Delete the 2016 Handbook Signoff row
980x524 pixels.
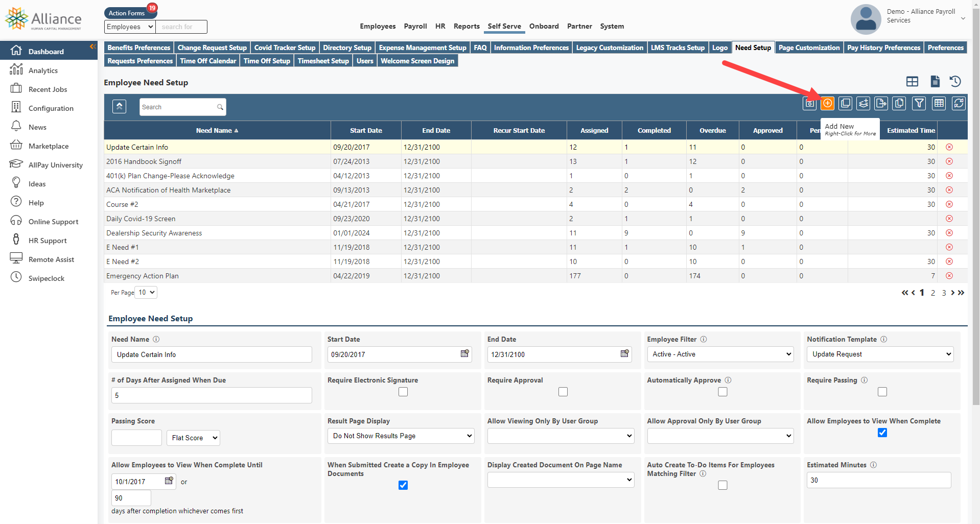(949, 161)
